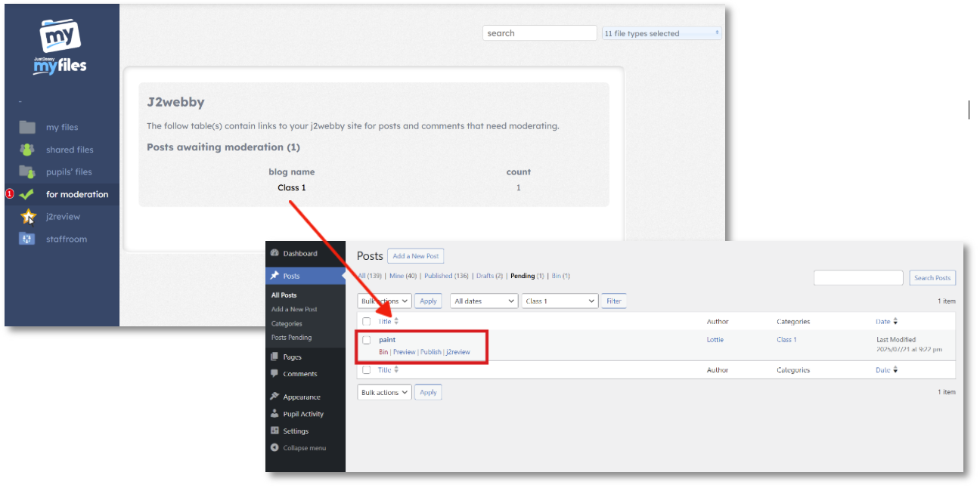Open staffroom icon in sidebar
980x488 pixels.
click(27, 239)
